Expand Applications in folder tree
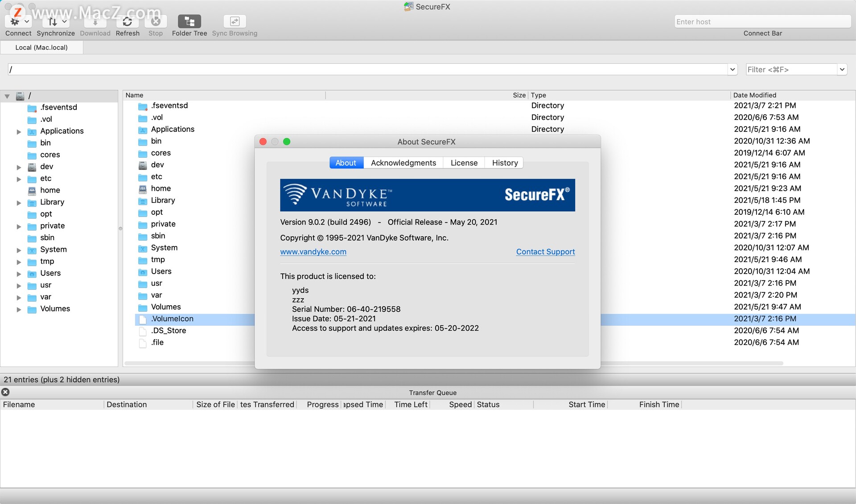Image resolution: width=856 pixels, height=504 pixels. coord(19,131)
